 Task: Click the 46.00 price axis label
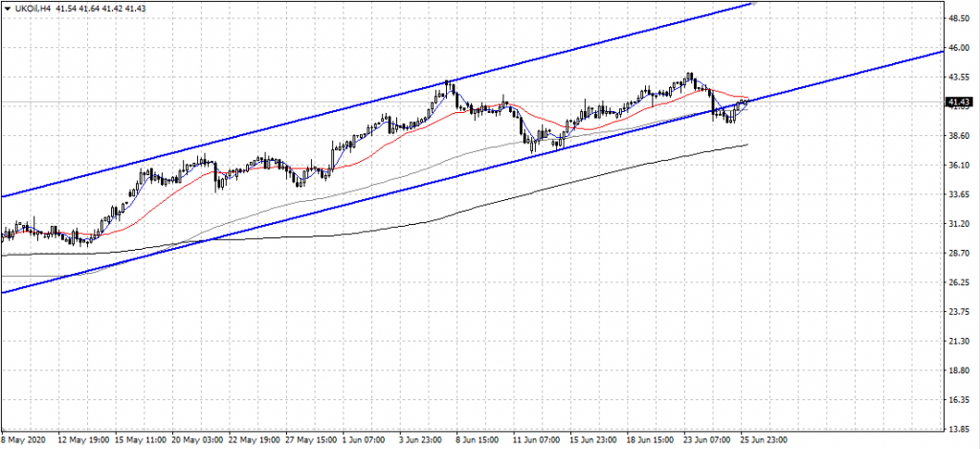(959, 48)
